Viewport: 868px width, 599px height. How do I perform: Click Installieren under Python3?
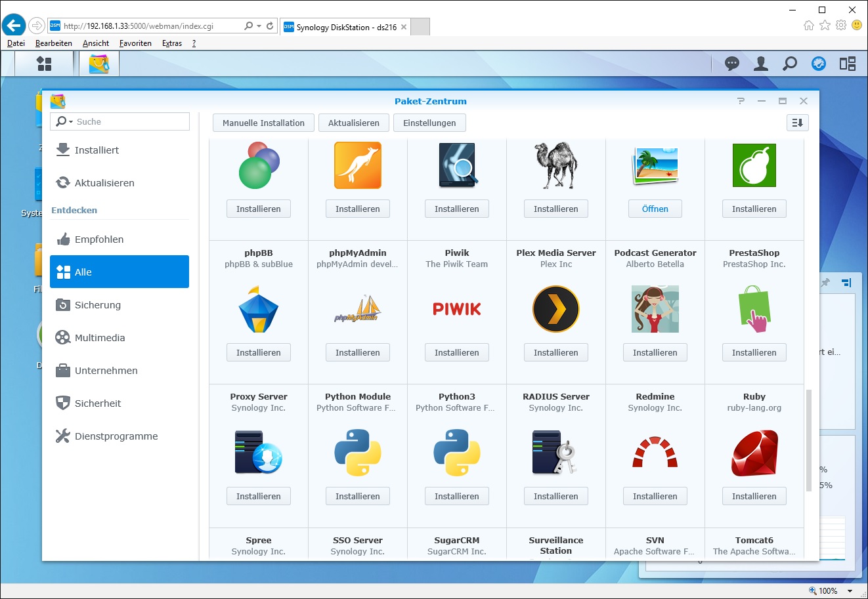[457, 496]
